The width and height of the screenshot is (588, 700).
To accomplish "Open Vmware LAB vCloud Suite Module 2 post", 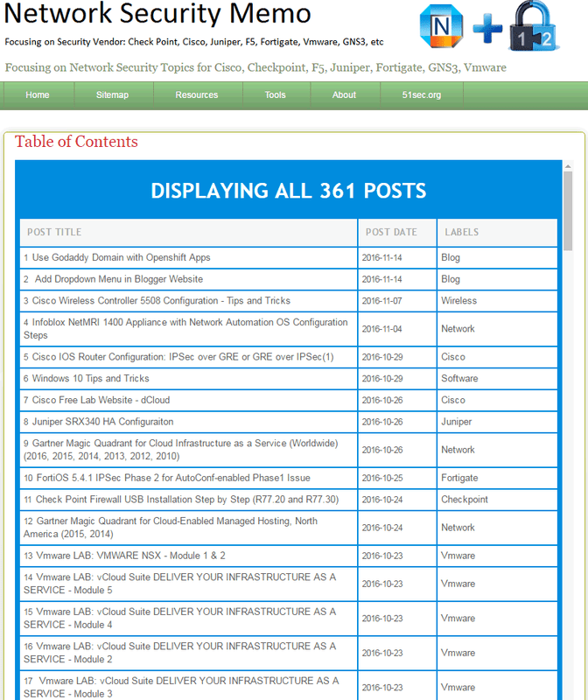I will click(180, 653).
